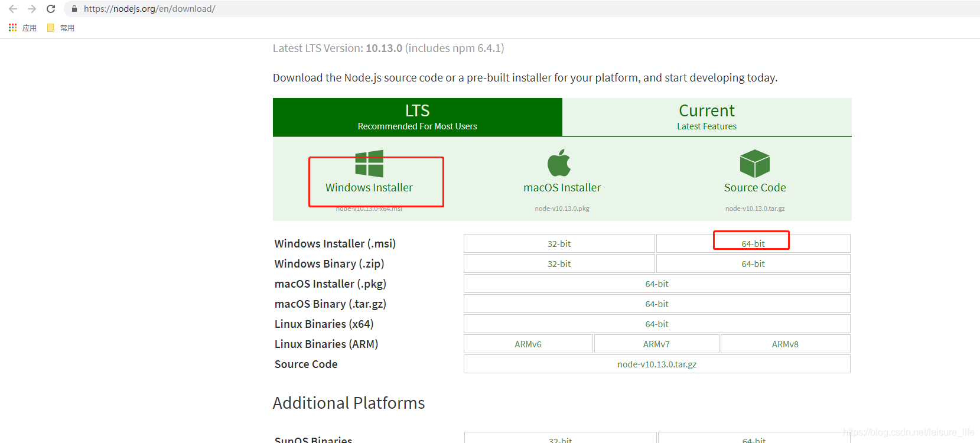Image resolution: width=980 pixels, height=443 pixels.
Task: Click the Linux Binaries (x64) row label
Action: 324,324
